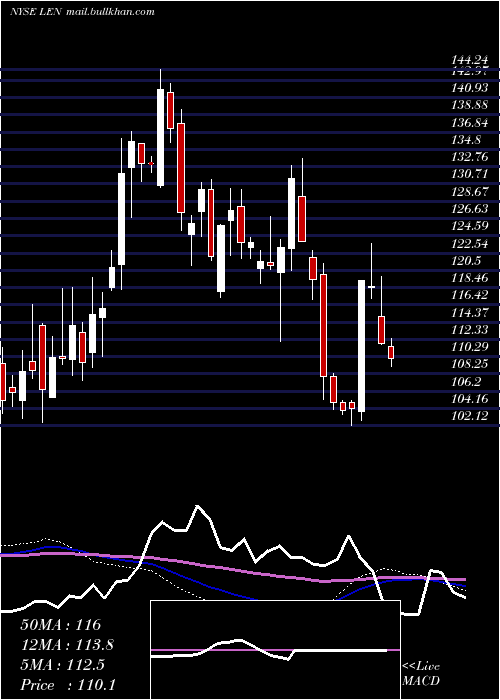The height and width of the screenshot is (700, 500).
Task: Click the 112.33 price level label
Action: [x=469, y=329]
